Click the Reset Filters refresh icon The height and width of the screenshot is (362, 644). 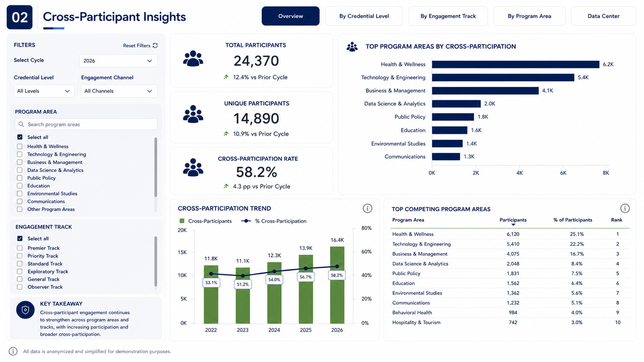point(155,45)
